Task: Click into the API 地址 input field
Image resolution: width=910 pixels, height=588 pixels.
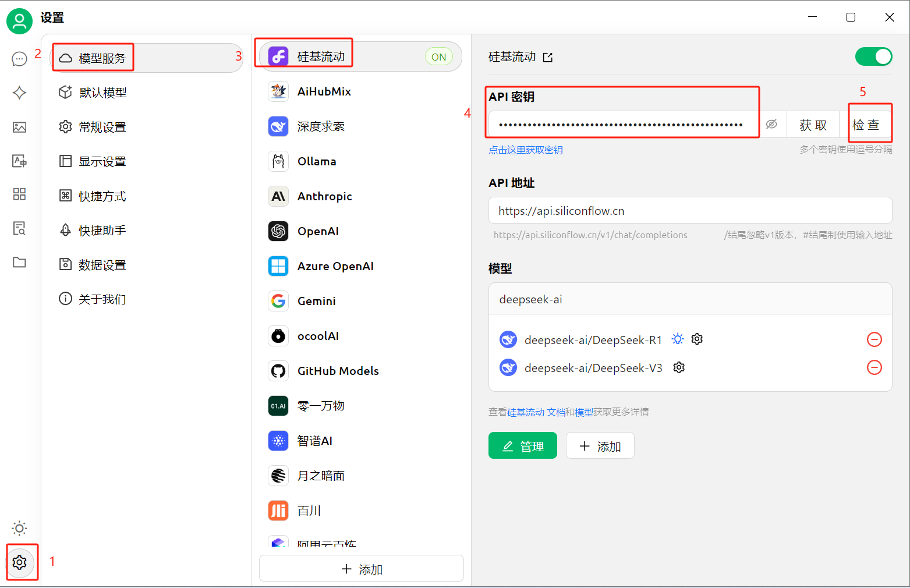Action: (690, 211)
